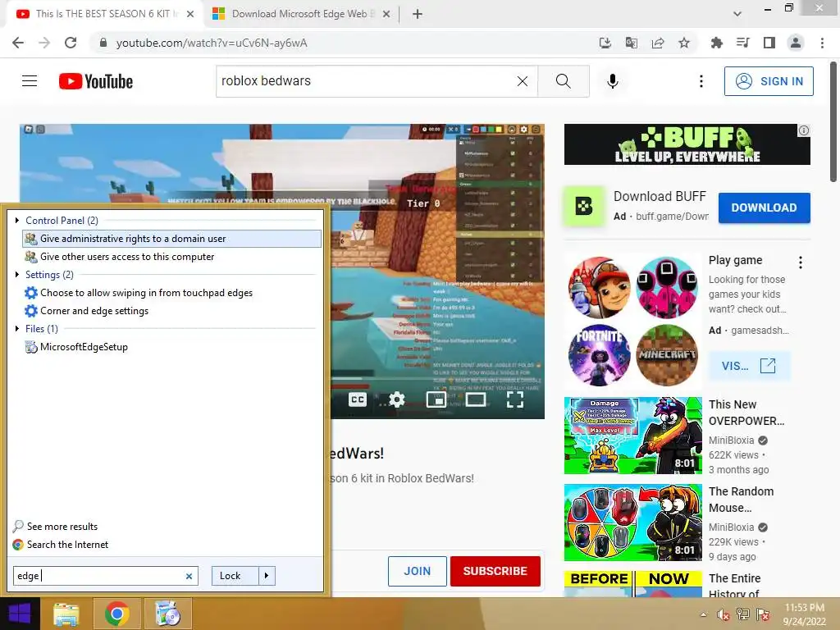
Task: Select Choose to allow swiping in from touchpad edges
Action: 171,293
